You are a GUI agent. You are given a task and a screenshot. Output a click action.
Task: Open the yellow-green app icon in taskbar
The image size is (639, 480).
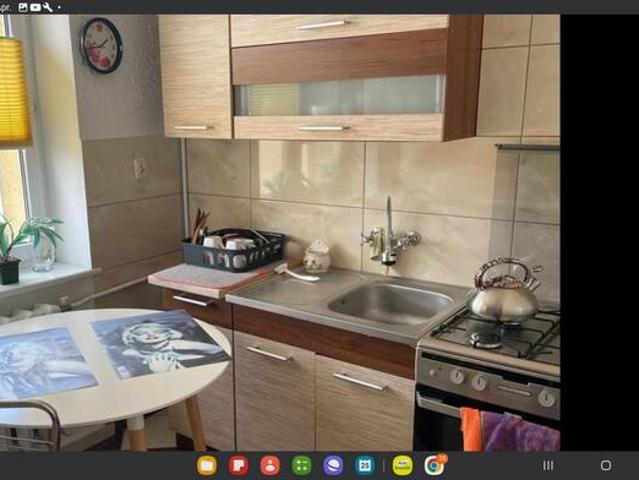pyautogui.click(x=403, y=465)
